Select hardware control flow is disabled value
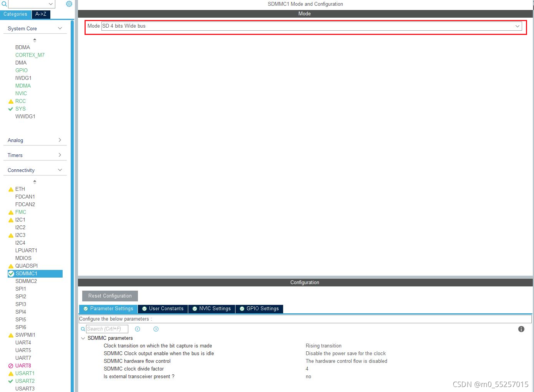534x392 pixels. click(347, 361)
